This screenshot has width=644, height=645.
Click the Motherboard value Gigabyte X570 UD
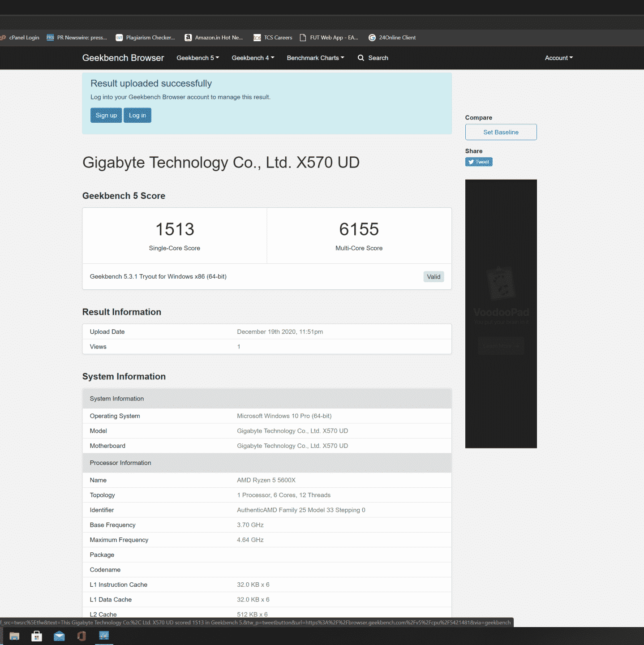[292, 446]
